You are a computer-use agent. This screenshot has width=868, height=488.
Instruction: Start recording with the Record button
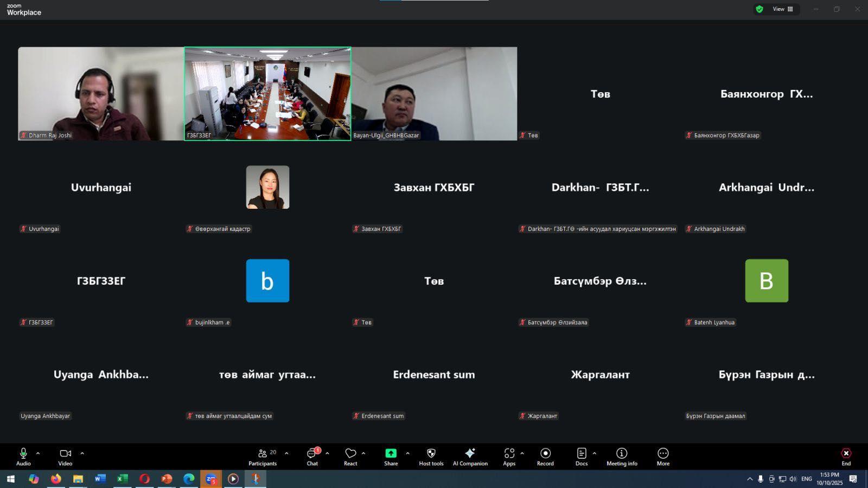545,457
